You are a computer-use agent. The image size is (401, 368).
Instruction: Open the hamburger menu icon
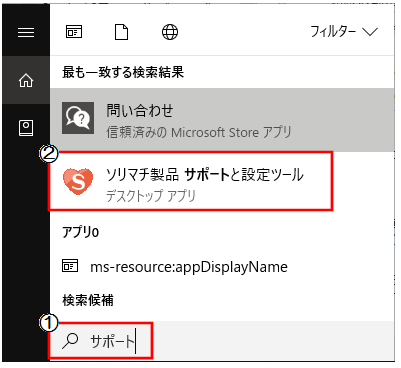26,32
